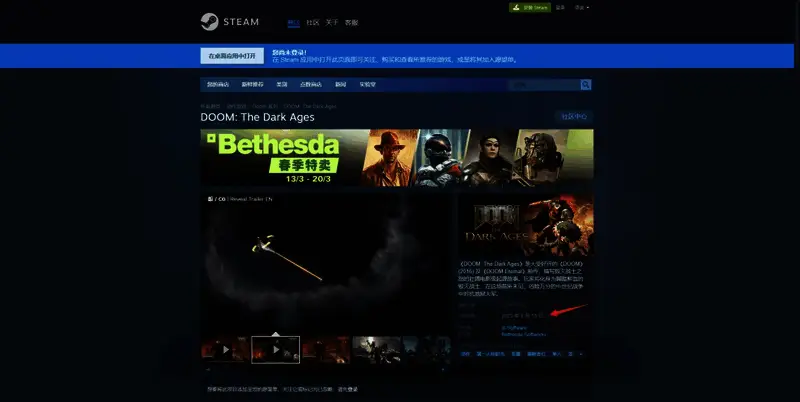Click the search magnifier icon
Image resolution: width=800 pixels, height=402 pixels.
click(x=586, y=85)
